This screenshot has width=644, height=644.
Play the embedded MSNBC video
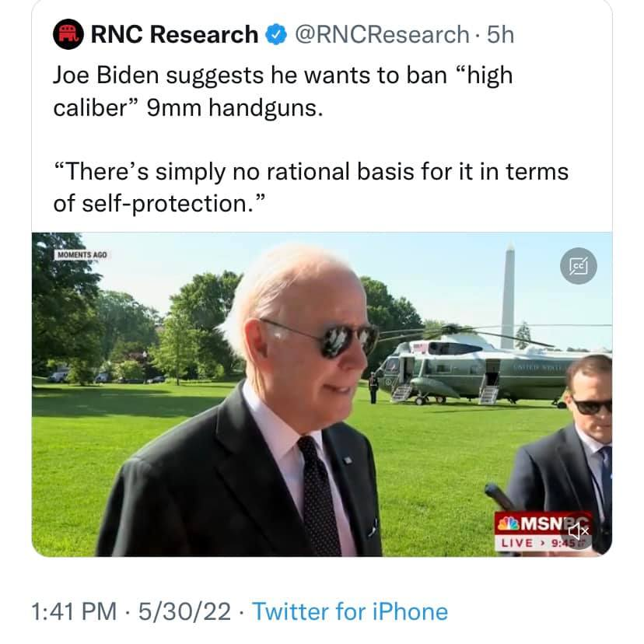point(321,394)
